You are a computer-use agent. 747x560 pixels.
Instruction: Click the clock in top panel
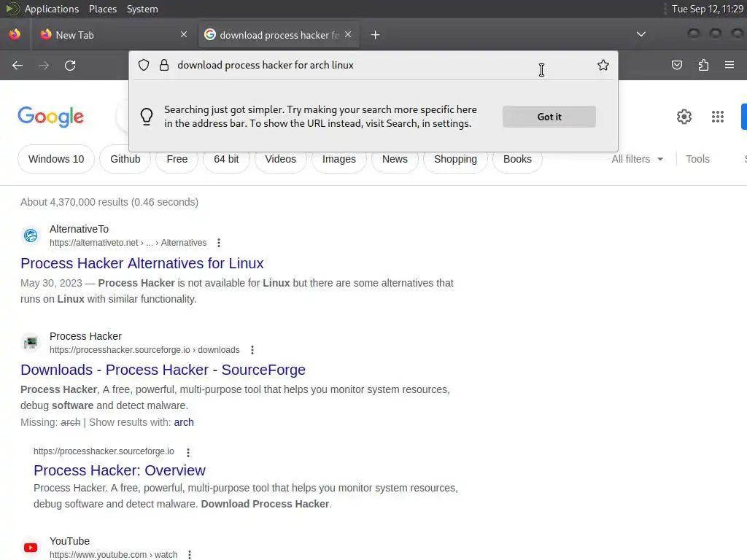(x=708, y=9)
